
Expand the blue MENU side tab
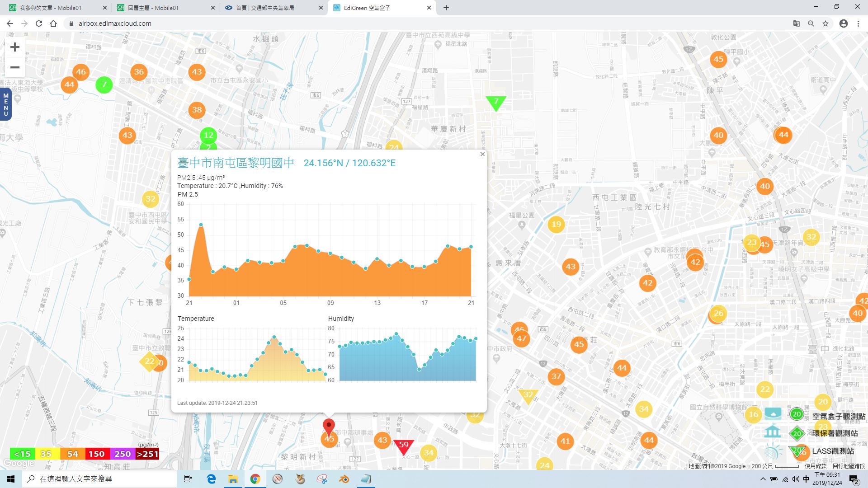coord(5,104)
